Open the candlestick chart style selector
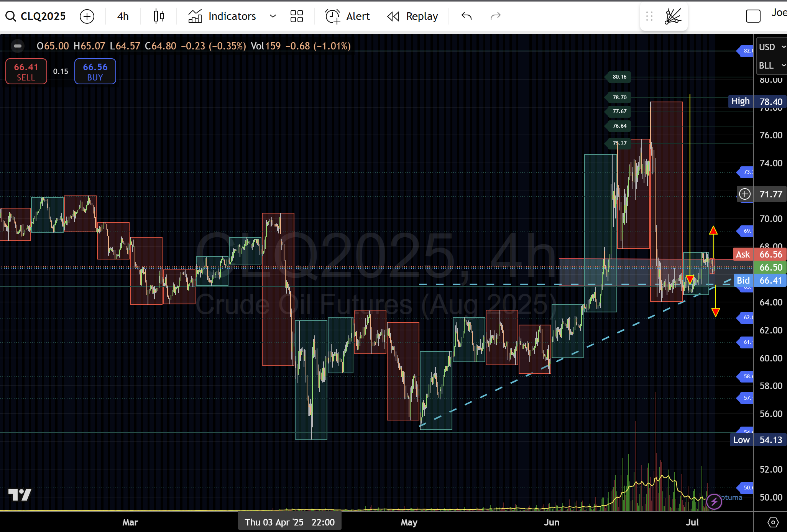This screenshot has height=532, width=787. coord(159,16)
